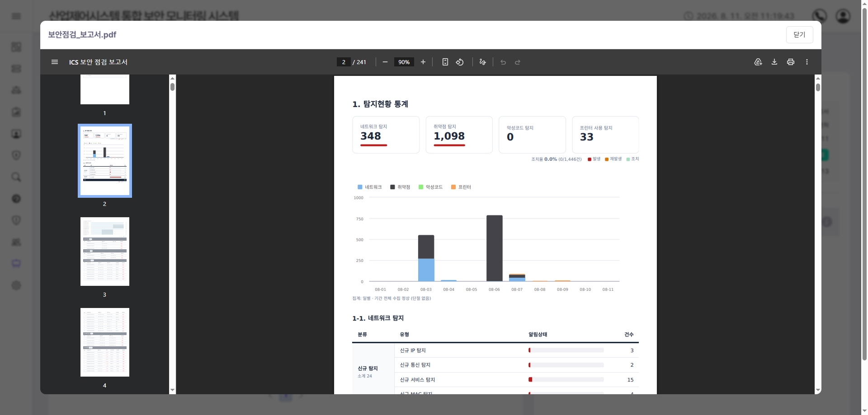
Task: Open the PDF viewer sidebar menu icon
Action: tap(55, 62)
